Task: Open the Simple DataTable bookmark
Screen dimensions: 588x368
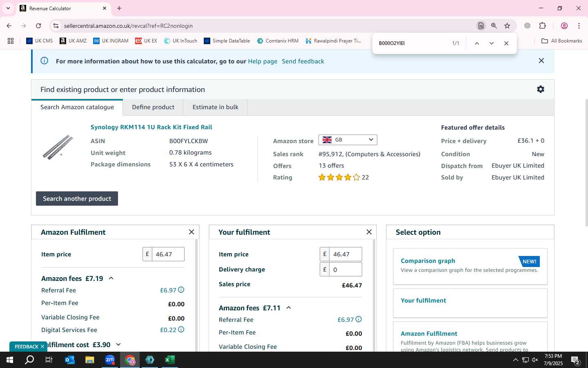Action: pyautogui.click(x=227, y=41)
